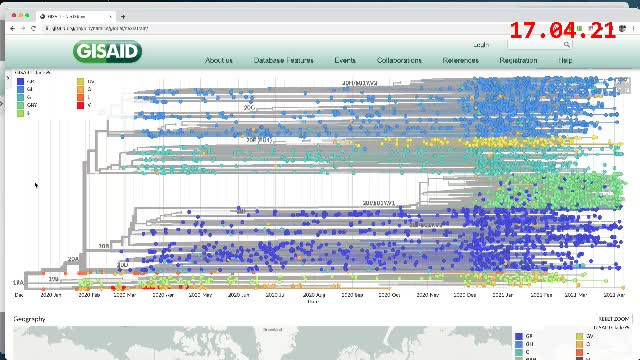Open the About us menu

point(218,60)
